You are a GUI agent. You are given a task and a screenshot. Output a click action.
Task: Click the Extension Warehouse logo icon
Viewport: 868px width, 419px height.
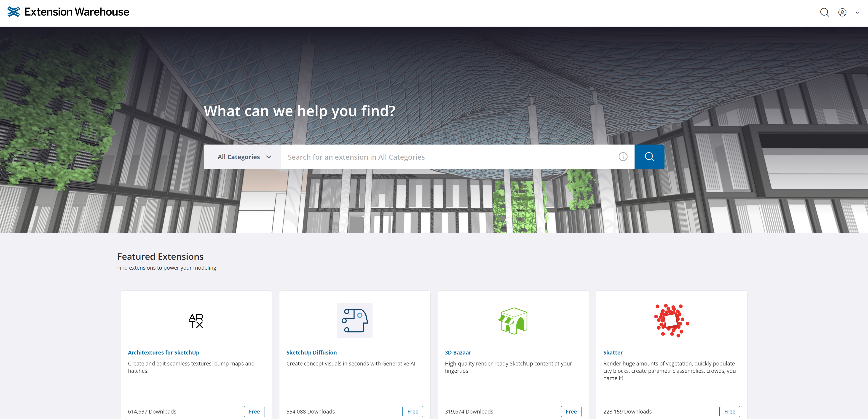tap(13, 12)
